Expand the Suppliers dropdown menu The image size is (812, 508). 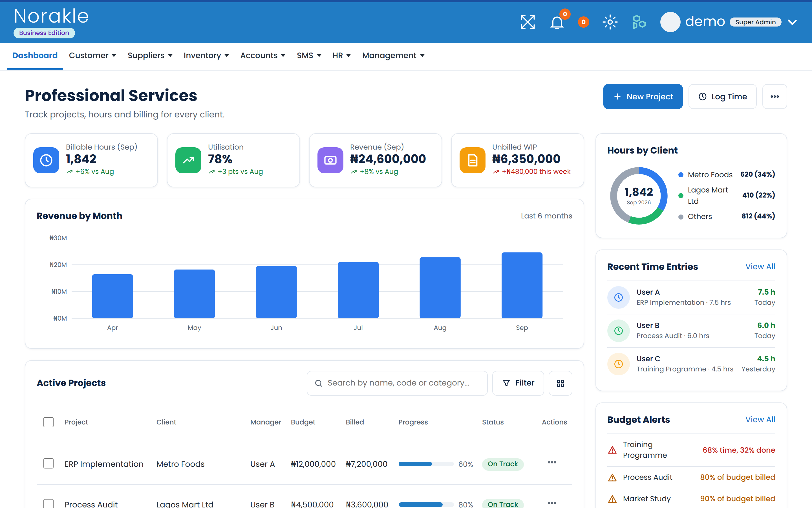[x=150, y=55]
